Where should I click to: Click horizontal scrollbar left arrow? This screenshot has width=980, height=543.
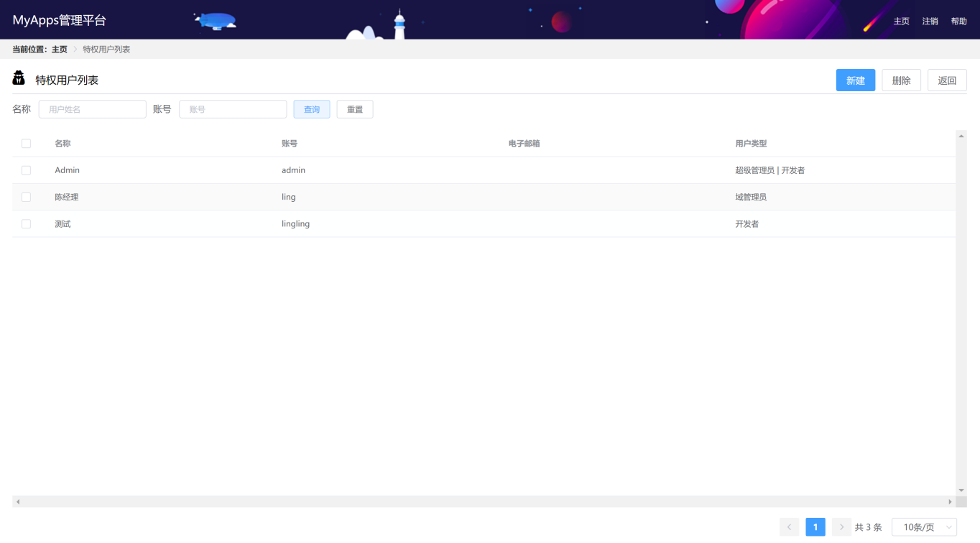[x=18, y=501]
